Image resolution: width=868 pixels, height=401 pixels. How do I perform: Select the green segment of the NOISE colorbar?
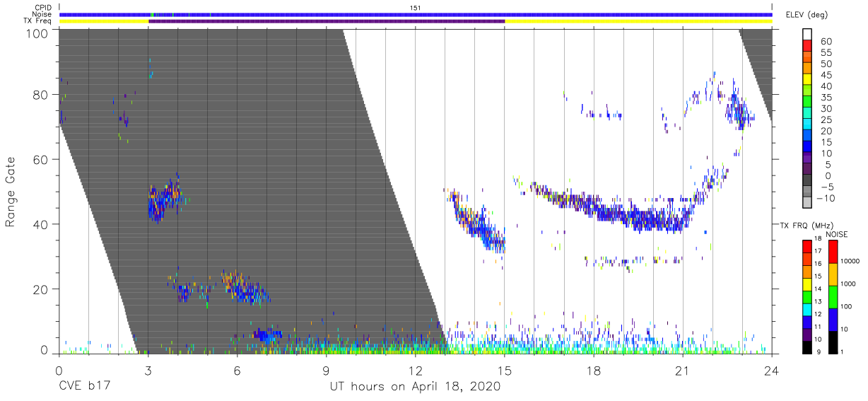click(833, 296)
